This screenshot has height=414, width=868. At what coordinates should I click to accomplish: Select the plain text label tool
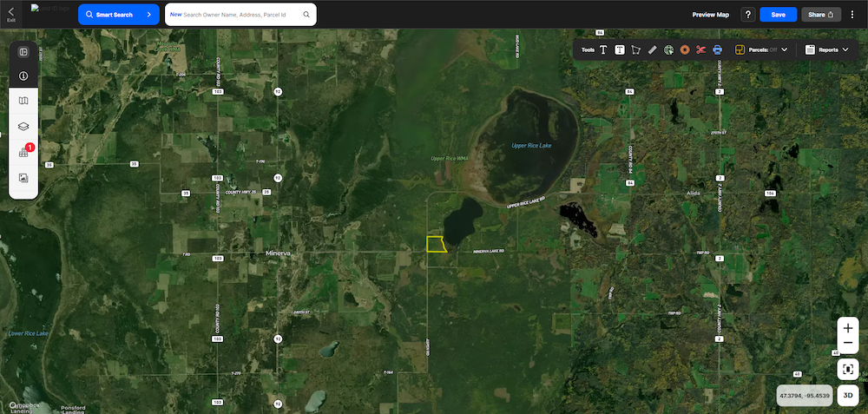point(603,50)
